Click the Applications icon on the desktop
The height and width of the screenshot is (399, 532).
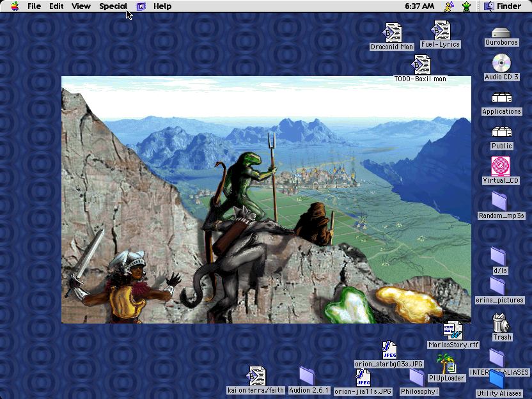pyautogui.click(x=501, y=98)
